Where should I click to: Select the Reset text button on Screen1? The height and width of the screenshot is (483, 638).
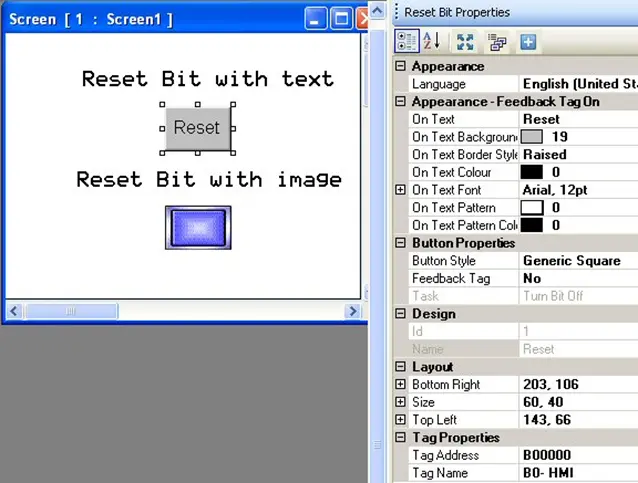[198, 128]
